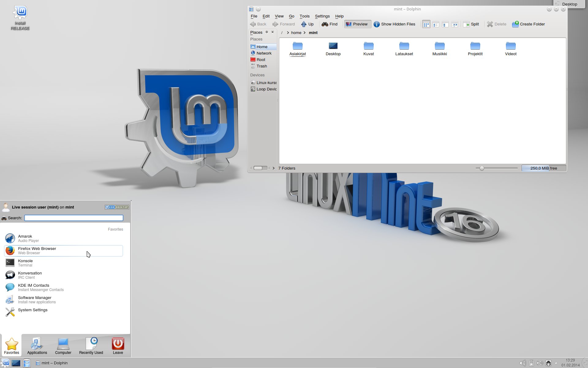Open the Go menu
Image resolution: width=588 pixels, height=368 pixels.
click(292, 16)
